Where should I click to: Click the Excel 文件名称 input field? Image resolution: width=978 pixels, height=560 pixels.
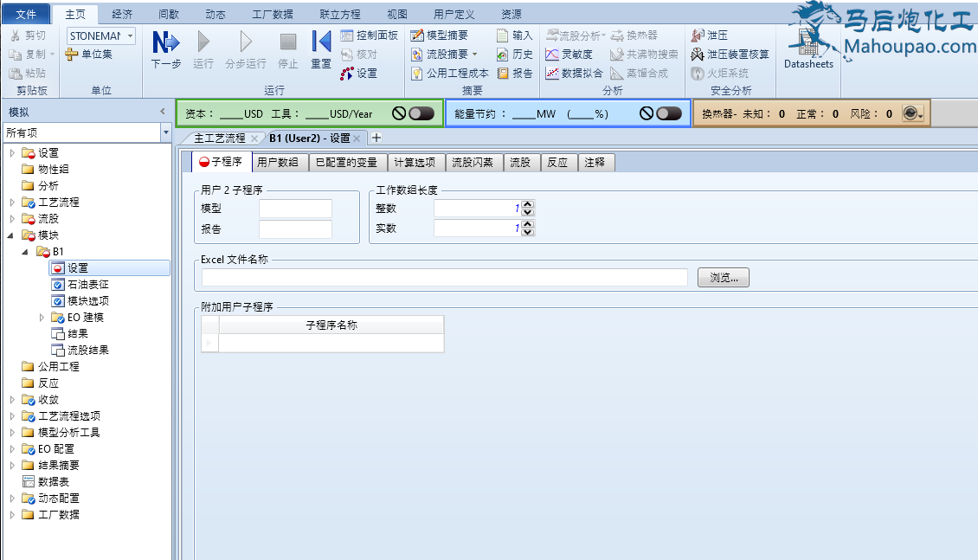coord(445,278)
